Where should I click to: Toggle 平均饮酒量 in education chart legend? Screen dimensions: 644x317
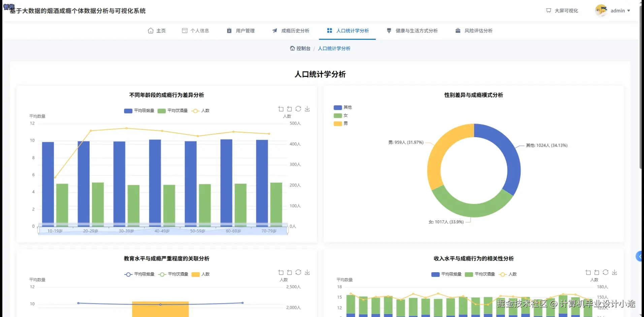click(x=173, y=274)
